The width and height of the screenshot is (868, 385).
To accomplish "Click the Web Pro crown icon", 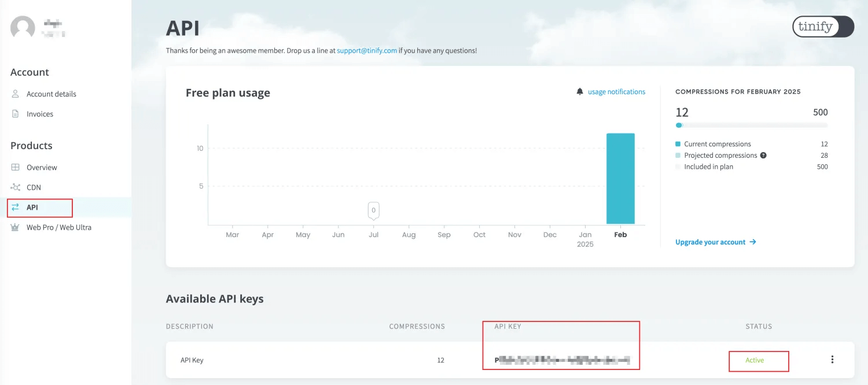I will click(x=16, y=227).
